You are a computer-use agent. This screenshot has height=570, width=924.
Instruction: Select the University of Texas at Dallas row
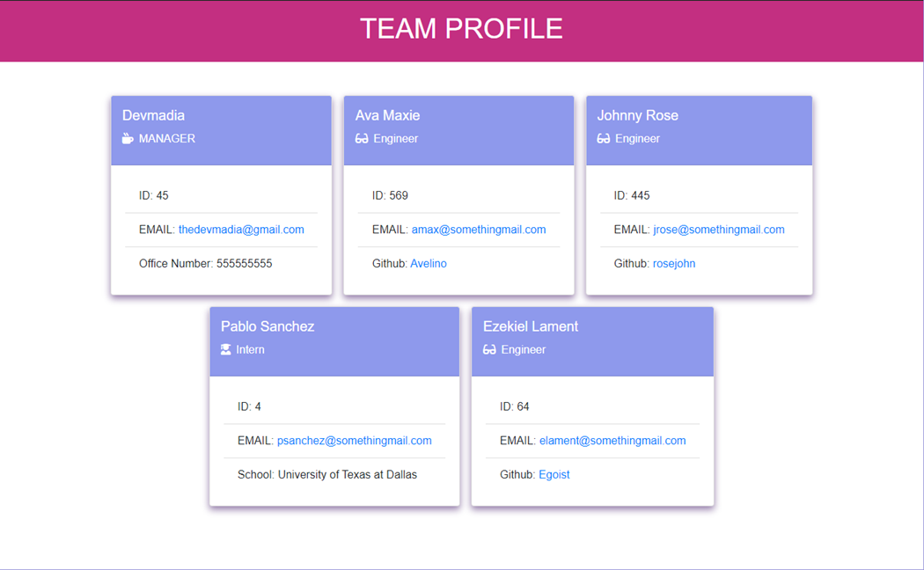click(327, 475)
